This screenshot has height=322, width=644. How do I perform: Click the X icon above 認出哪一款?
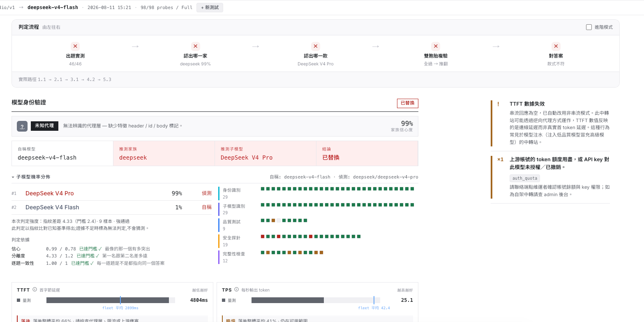pyautogui.click(x=316, y=46)
